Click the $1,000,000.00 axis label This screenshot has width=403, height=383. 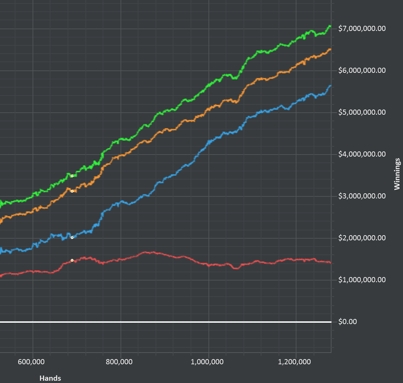362,280
